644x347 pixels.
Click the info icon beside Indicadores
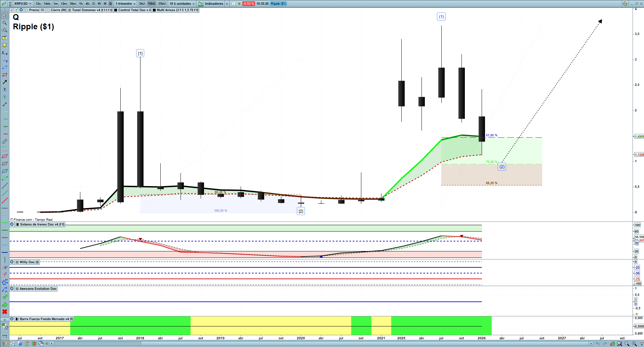click(x=234, y=4)
